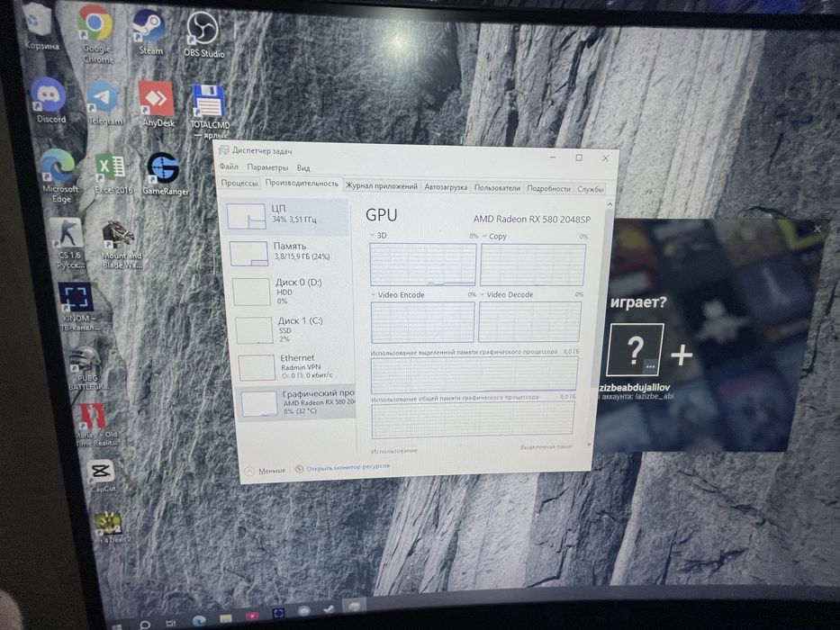
Task: Click the taskbar search magnifier icon
Action: coord(145,625)
